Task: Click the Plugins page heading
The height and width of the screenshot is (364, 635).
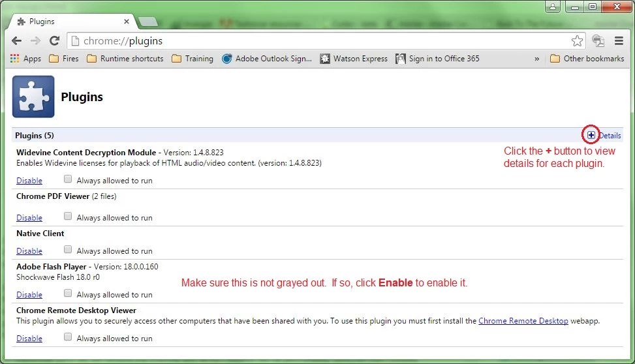Action: tap(82, 97)
